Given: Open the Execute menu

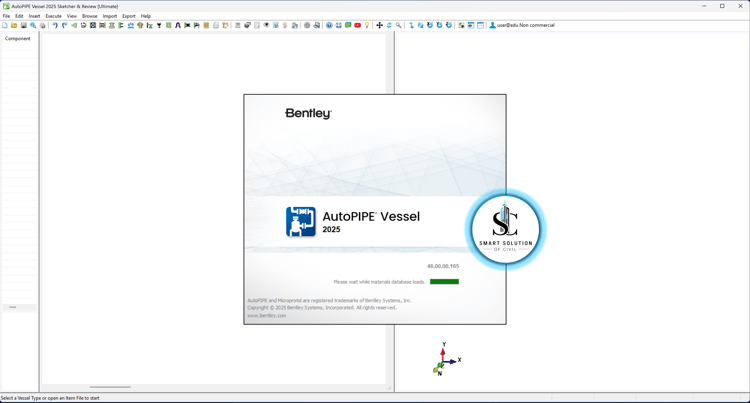Looking at the screenshot, I should (54, 16).
